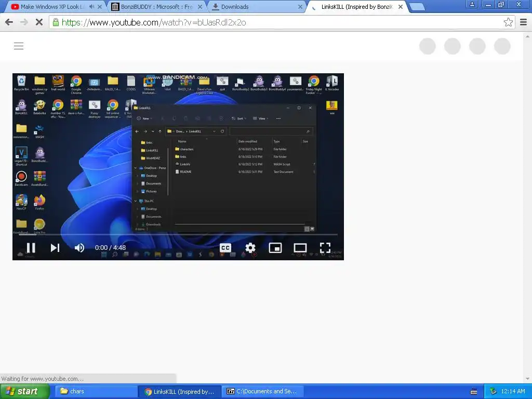Skip to the next video
The width and height of the screenshot is (532, 399).
click(x=55, y=248)
